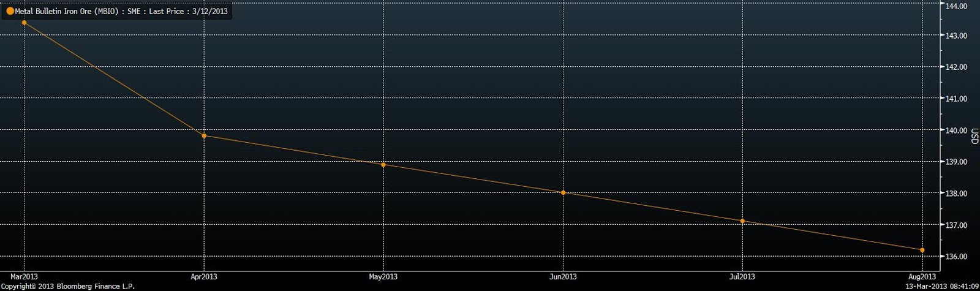Click the 140.00 y-axis value
This screenshot has height=291, width=980.
957,130
